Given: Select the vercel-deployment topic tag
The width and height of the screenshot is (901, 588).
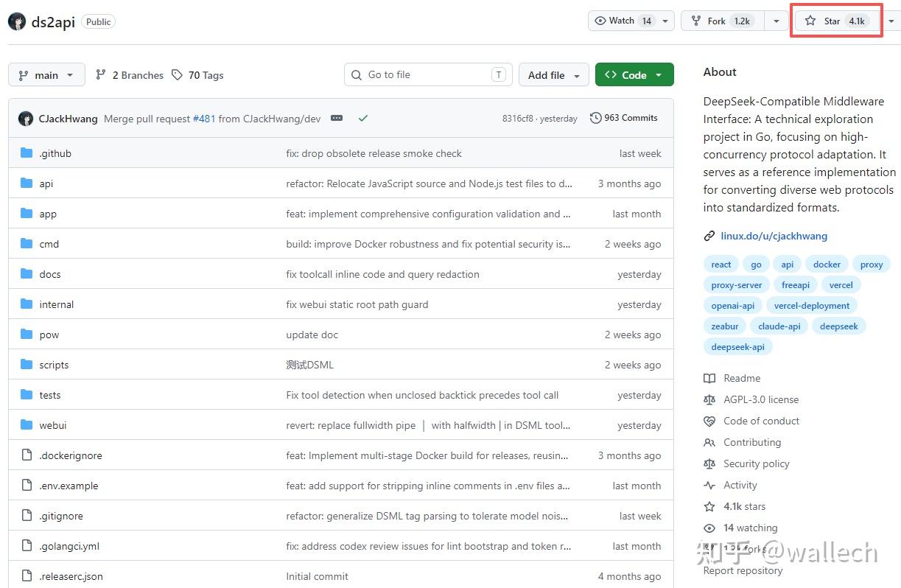Looking at the screenshot, I should tap(811, 306).
